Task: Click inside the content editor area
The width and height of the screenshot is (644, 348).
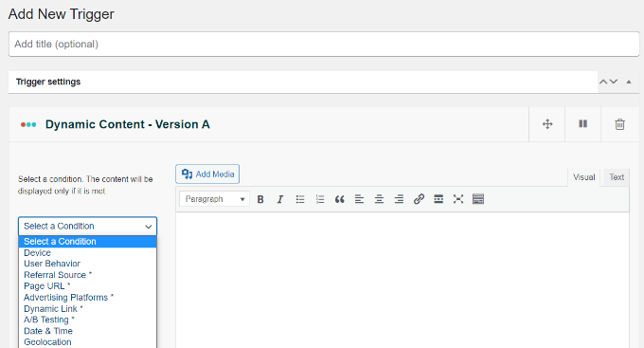Action: coord(402,280)
